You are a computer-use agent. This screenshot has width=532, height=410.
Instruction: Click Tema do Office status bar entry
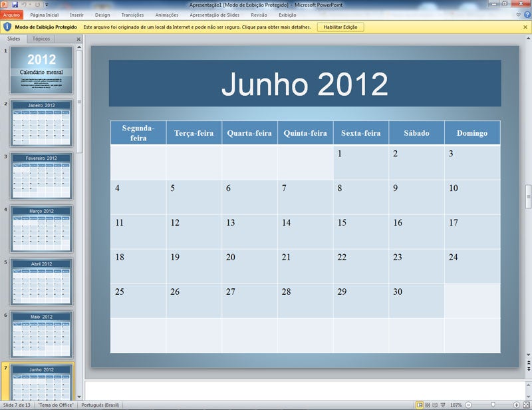tap(56, 405)
